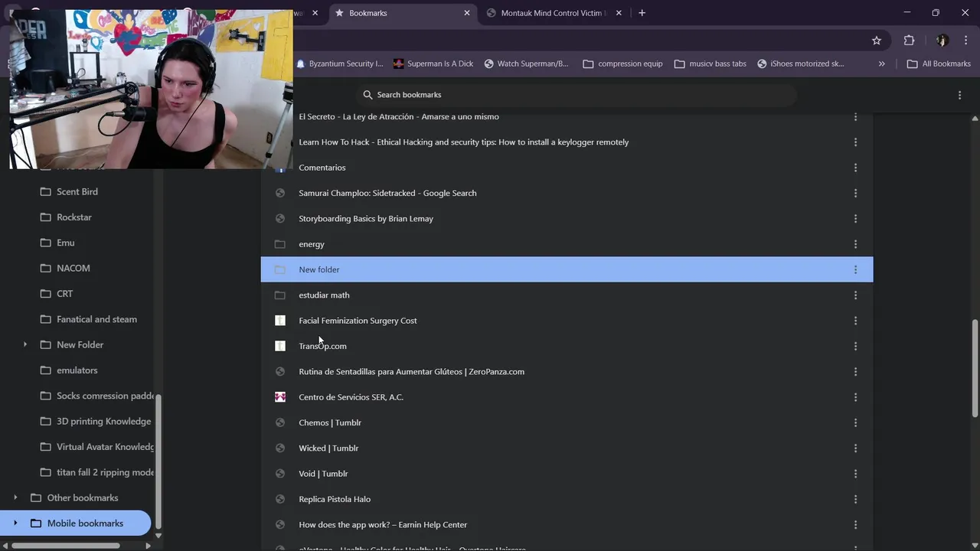
Task: Select Fanatical and steam folder
Action: tap(96, 319)
